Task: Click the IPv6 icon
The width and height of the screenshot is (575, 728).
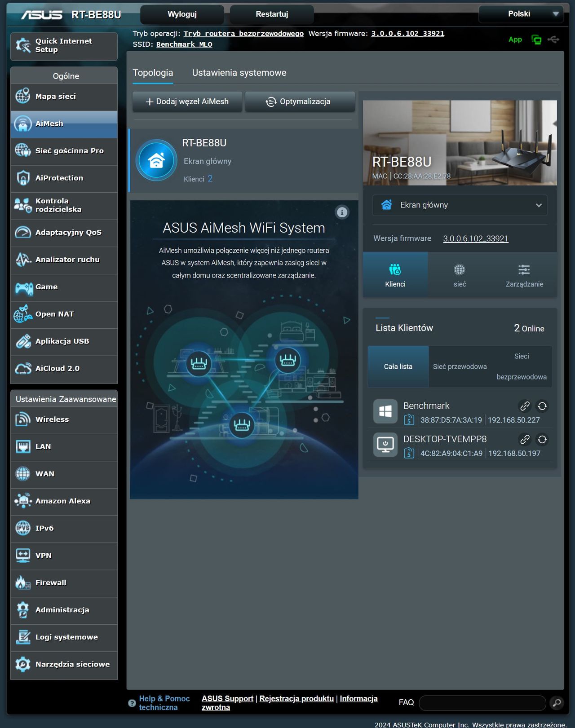Action: [23, 528]
